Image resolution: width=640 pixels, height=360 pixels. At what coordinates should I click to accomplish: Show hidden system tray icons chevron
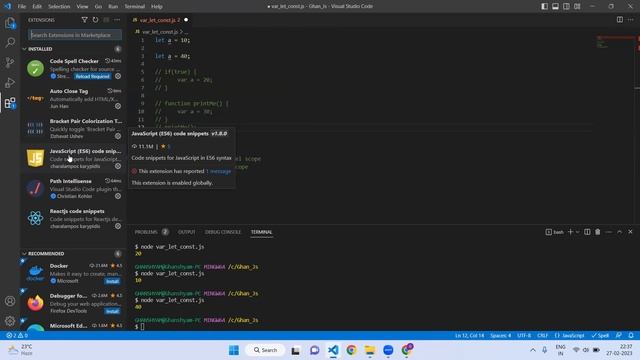533,350
